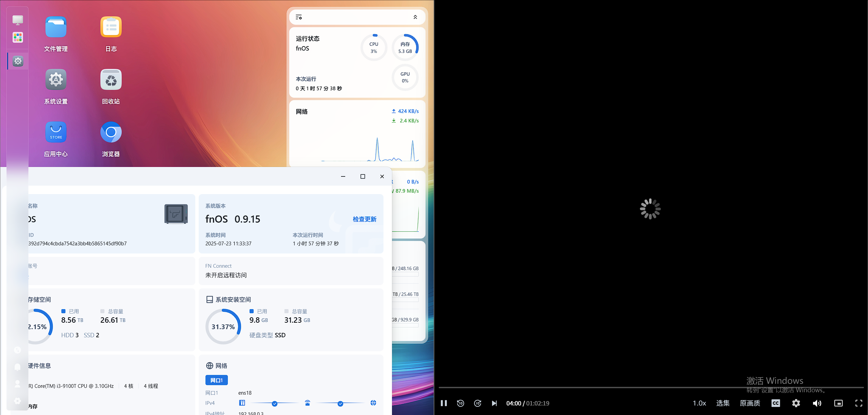Select the 网口1 network port tab
Viewport: 868px width, 415px height.
point(217,380)
